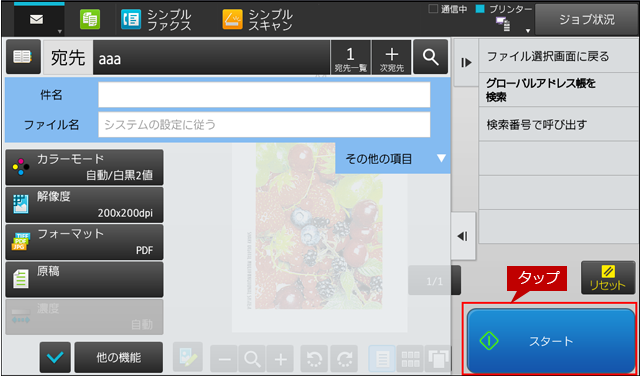
Task: Rotate preview clockwise
Action: coord(344,359)
